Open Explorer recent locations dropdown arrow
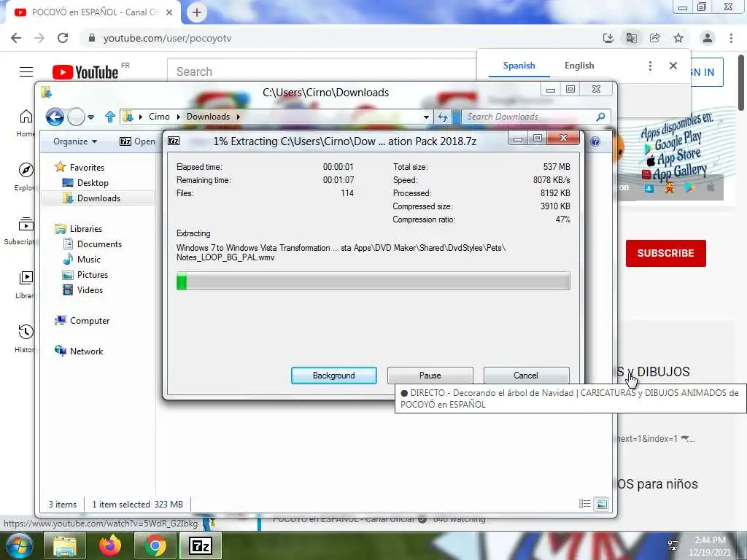 point(90,117)
